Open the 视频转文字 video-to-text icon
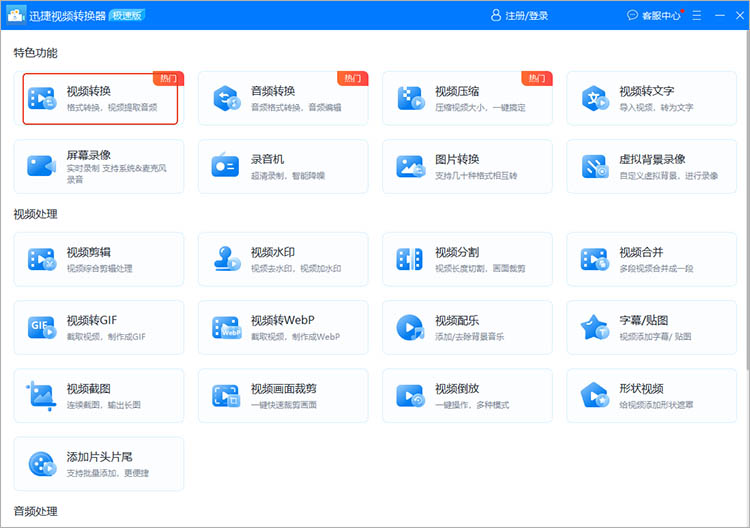 595,98
